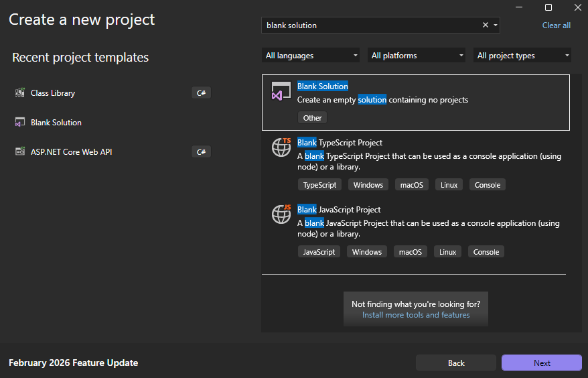Click ASP.NET Core Web API icon
The height and width of the screenshot is (378, 588).
tap(19, 152)
